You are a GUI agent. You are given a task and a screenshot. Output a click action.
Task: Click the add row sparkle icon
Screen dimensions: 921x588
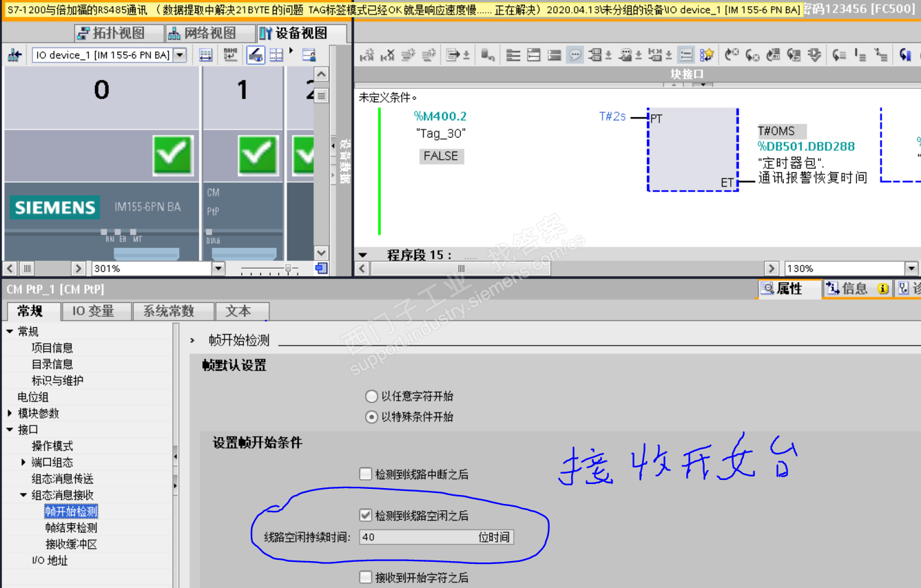428,55
